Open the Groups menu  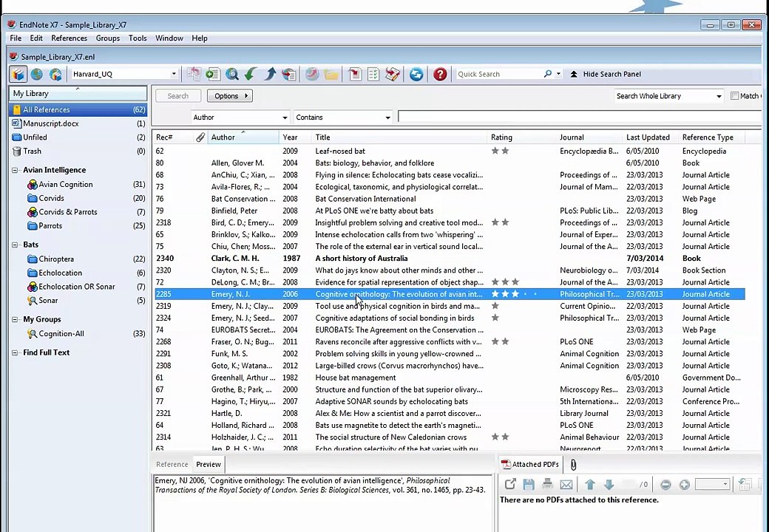pyautogui.click(x=108, y=38)
